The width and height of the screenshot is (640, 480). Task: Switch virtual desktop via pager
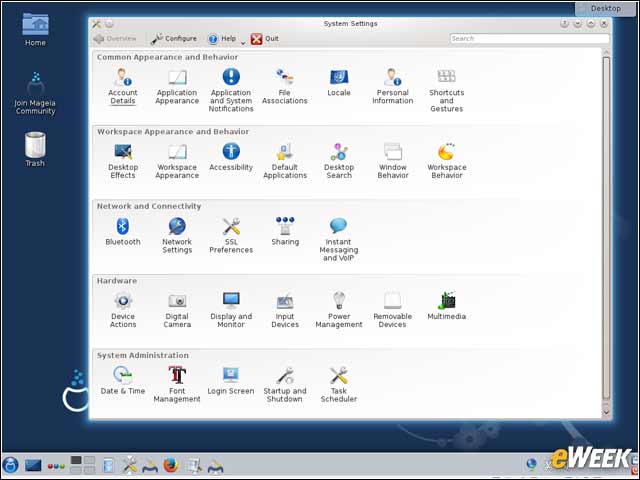[x=82, y=465]
